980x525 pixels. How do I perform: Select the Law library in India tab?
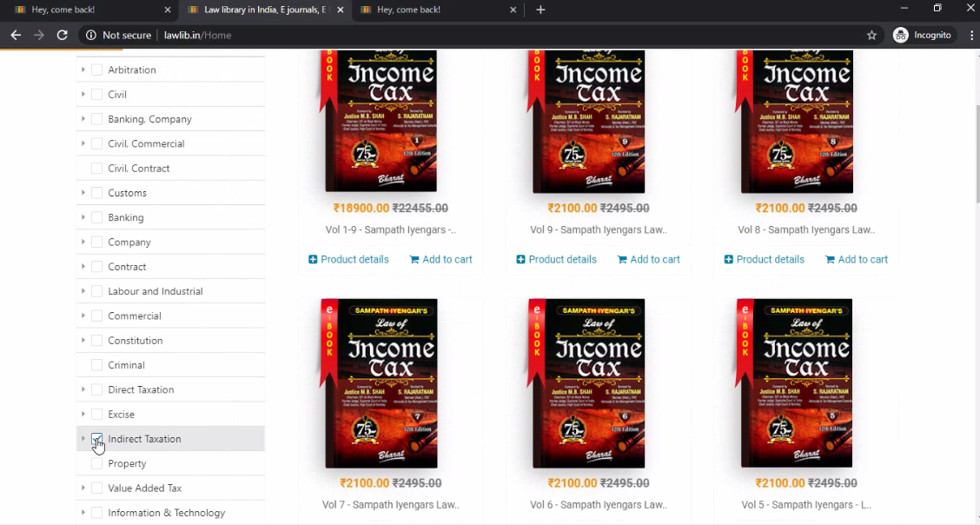coord(264,10)
